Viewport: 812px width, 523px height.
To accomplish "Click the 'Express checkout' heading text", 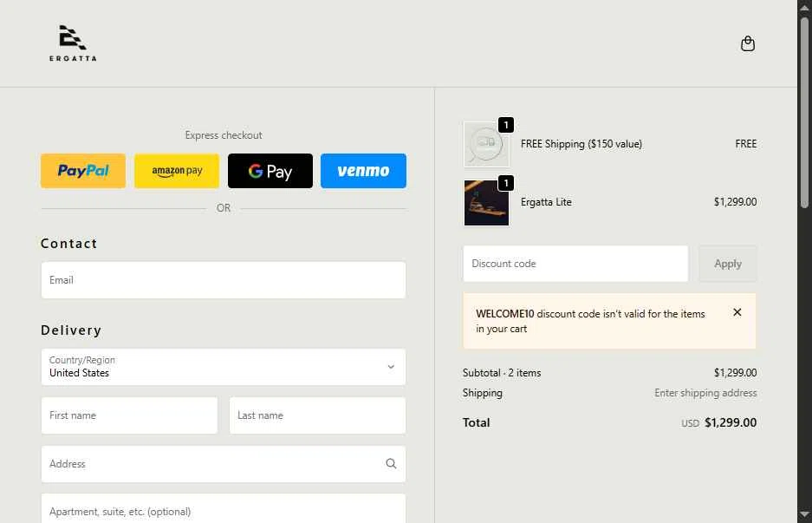I will (x=224, y=135).
